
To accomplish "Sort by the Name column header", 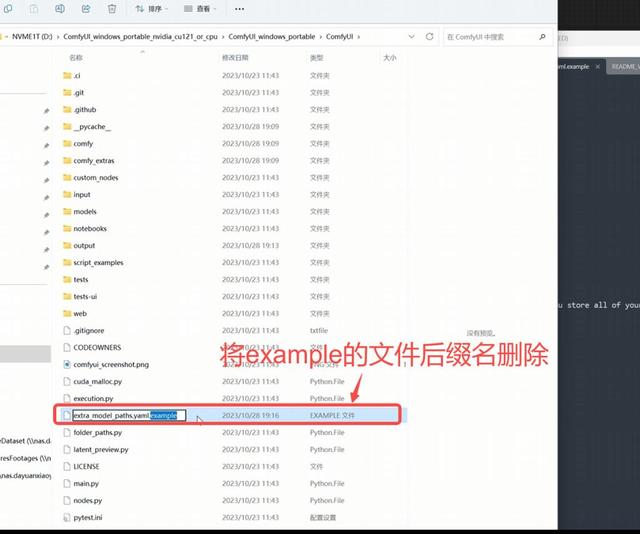I will pos(76,58).
